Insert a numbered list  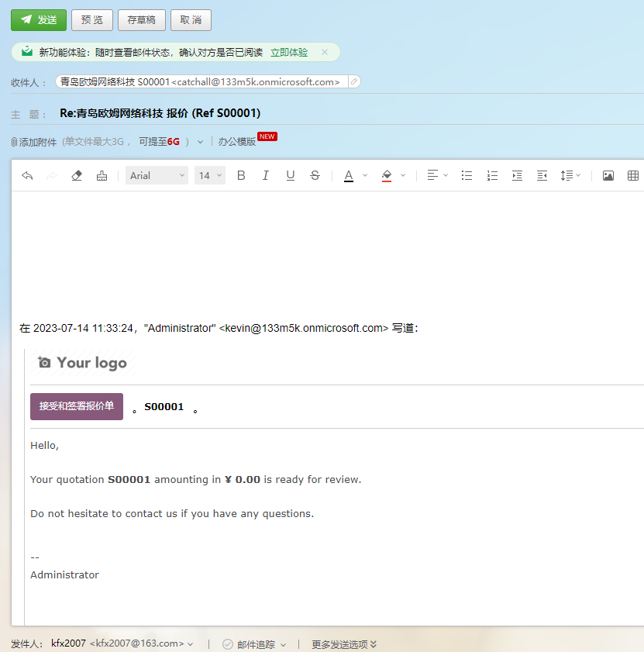pos(492,176)
